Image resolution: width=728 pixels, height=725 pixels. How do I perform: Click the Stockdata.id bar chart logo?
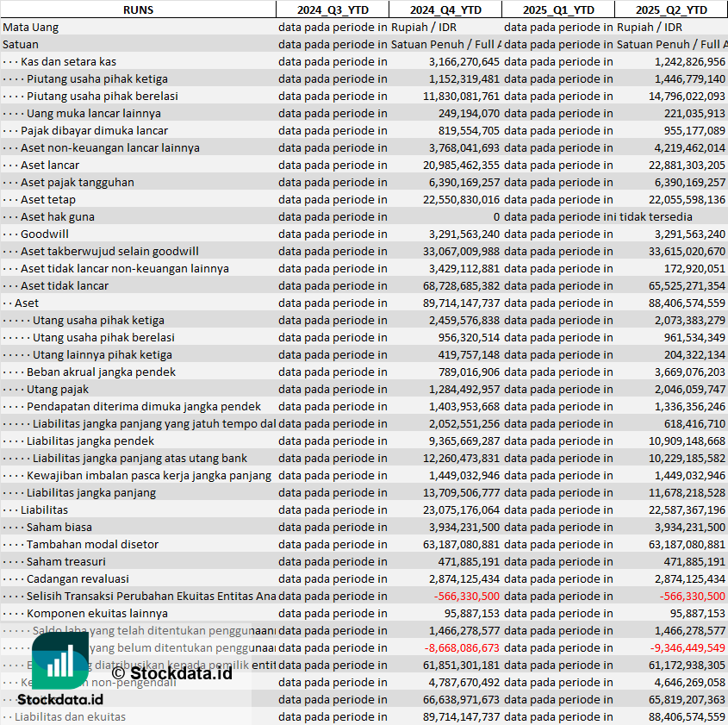coord(59,661)
